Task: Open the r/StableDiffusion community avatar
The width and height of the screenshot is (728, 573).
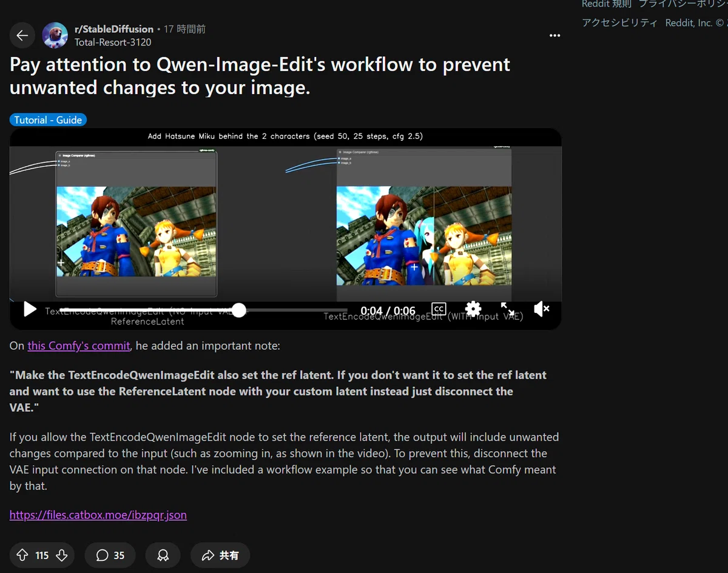Action: pyautogui.click(x=55, y=36)
